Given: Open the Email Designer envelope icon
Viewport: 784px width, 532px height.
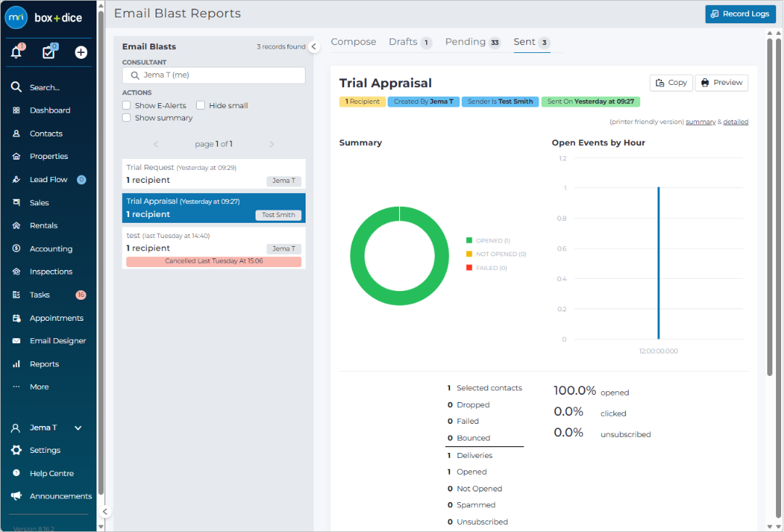Looking at the screenshot, I should pos(17,341).
